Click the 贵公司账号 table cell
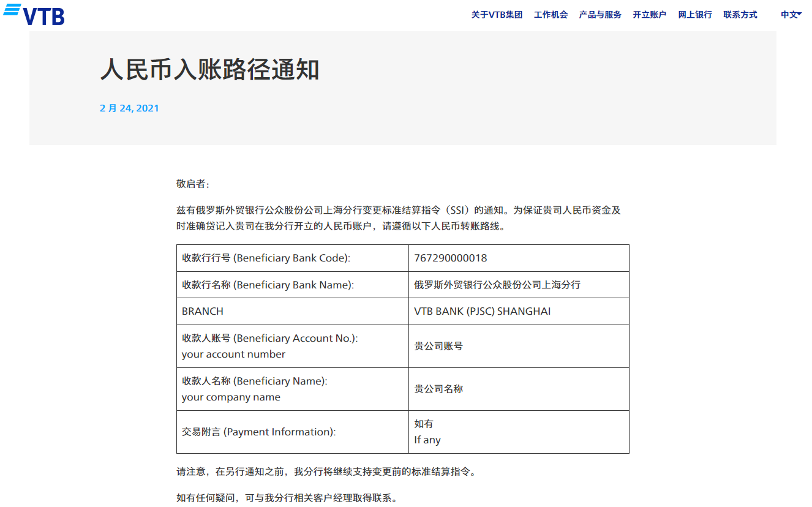The height and width of the screenshot is (507, 812). [x=519, y=346]
